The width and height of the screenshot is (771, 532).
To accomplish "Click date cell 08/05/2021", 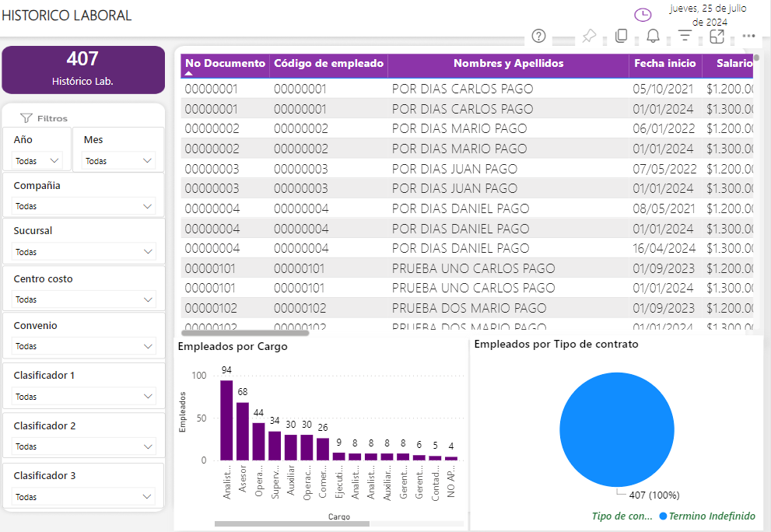I will pyautogui.click(x=664, y=209).
